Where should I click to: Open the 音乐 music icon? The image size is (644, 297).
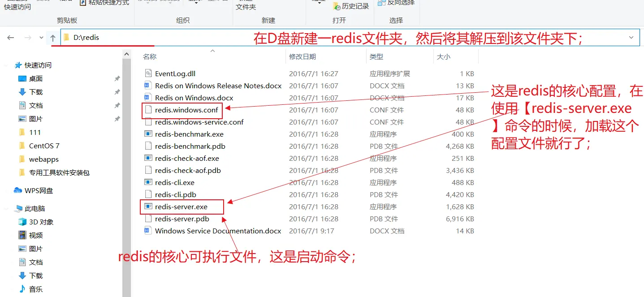coord(22,289)
